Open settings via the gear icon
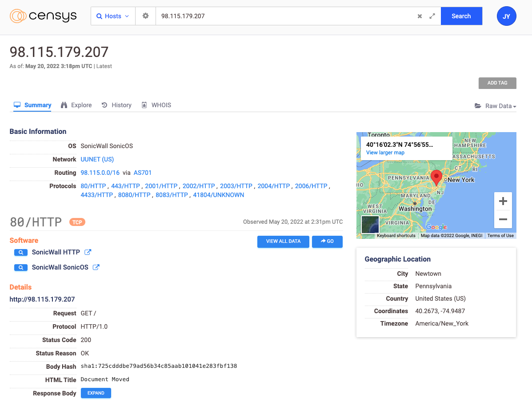The height and width of the screenshot is (403, 532). tap(145, 16)
